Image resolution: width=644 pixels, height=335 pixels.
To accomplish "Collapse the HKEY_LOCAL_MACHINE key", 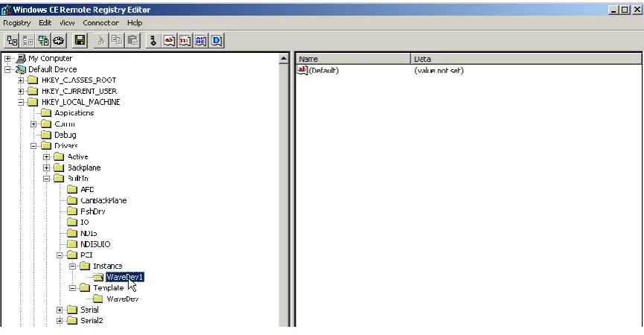I will (x=21, y=102).
